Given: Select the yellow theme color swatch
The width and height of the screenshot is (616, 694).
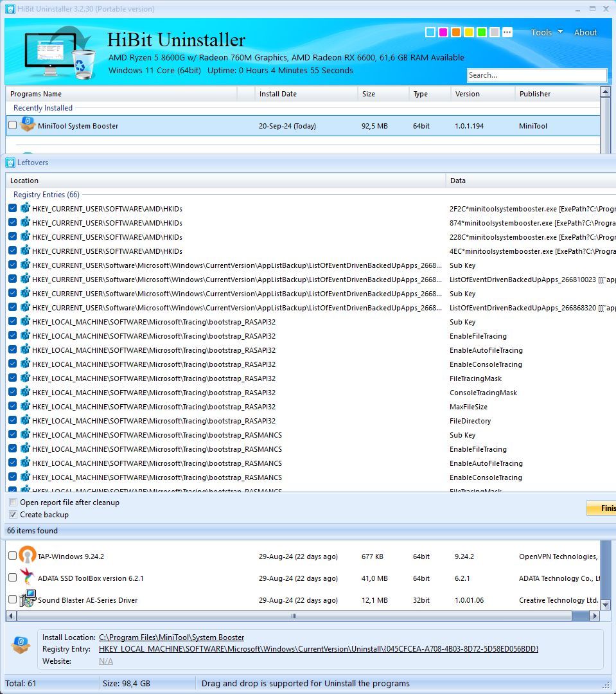Looking at the screenshot, I should tap(469, 32).
